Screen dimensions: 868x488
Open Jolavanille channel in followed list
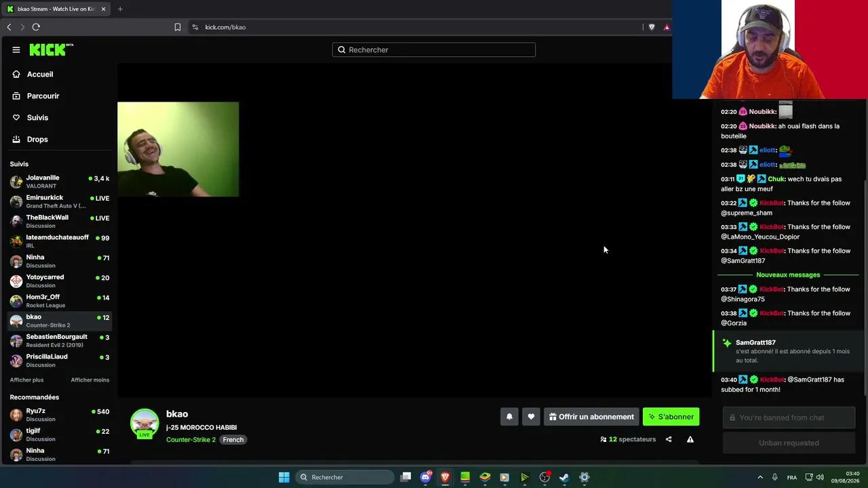point(60,182)
